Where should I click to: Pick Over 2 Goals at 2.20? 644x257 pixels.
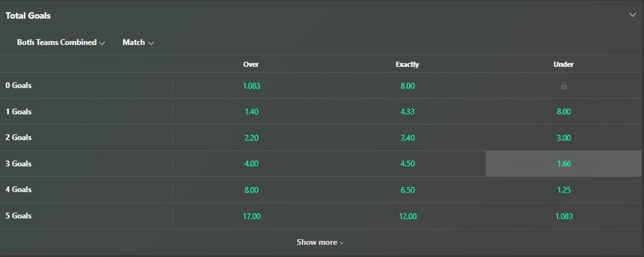tap(251, 138)
